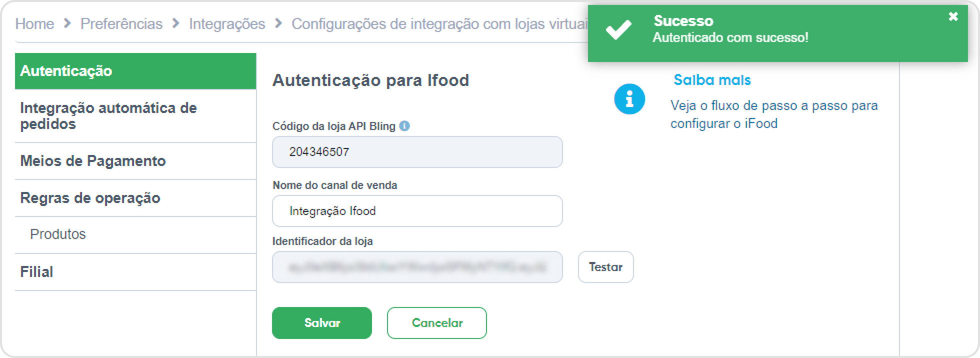The height and width of the screenshot is (358, 980).
Task: Click the blue information circle icon near Saiba mais
Action: 629,99
